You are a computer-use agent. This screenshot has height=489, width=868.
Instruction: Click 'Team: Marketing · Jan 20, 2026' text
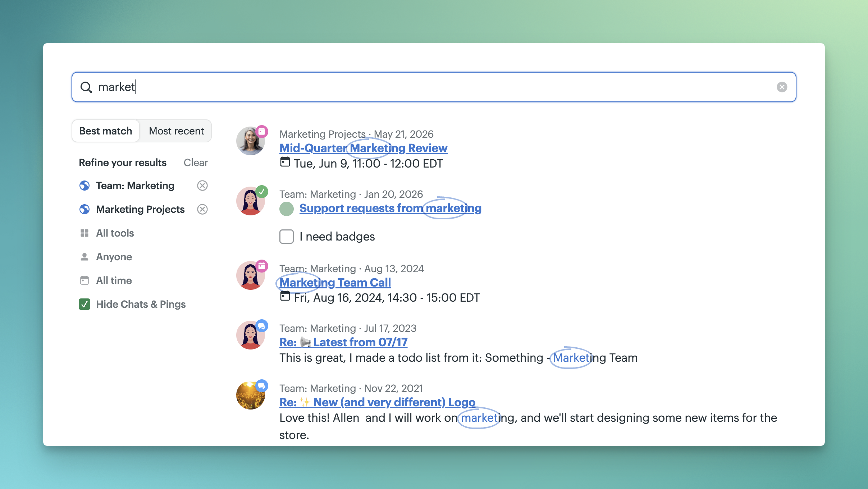(351, 194)
